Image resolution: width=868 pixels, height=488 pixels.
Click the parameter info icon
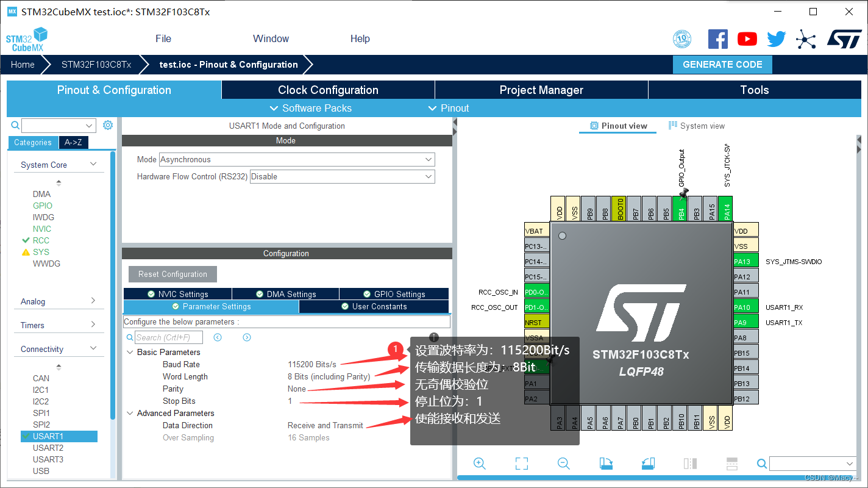[x=434, y=337]
